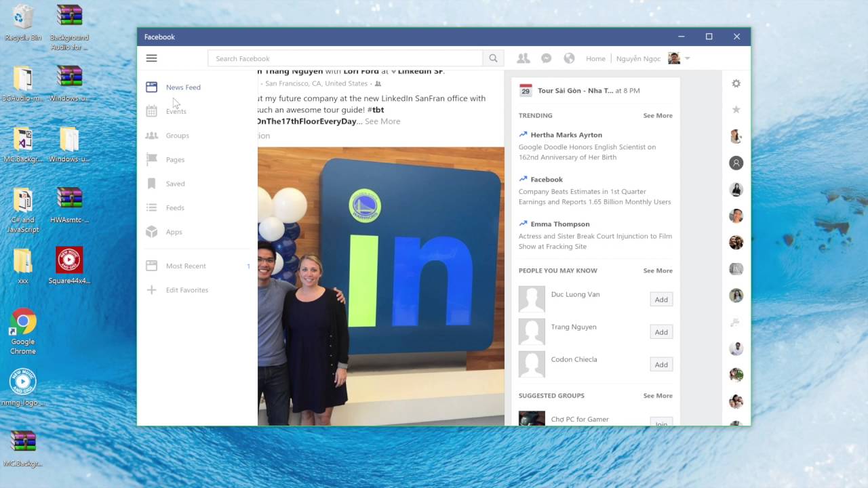Open Recycle Bin on the desktop
868x488 pixels.
pos(23,22)
